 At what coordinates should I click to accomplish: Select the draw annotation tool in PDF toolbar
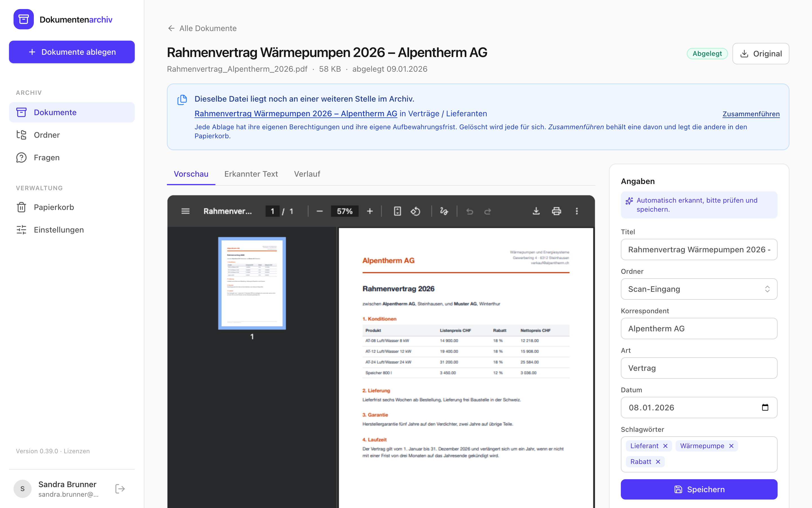point(444,211)
